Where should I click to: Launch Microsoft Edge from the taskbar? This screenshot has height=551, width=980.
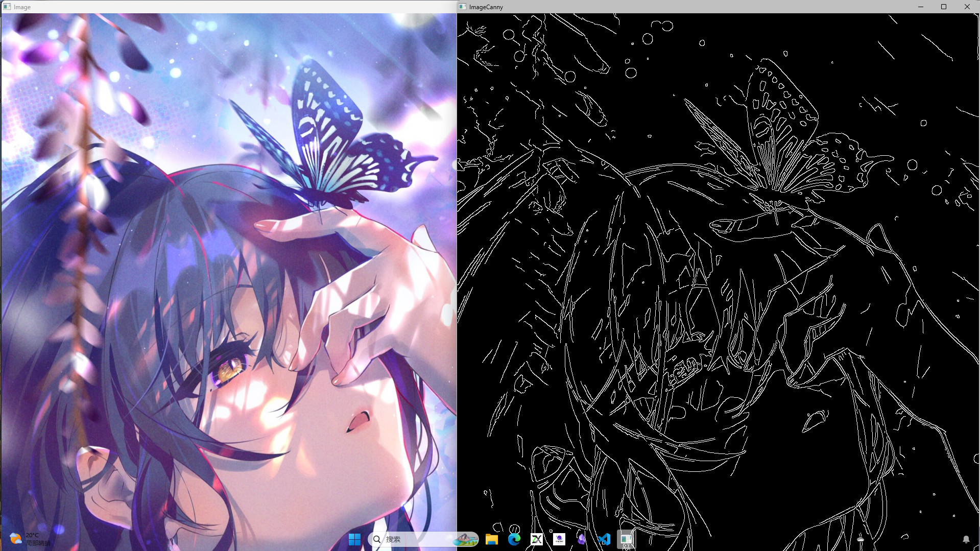coord(514,539)
